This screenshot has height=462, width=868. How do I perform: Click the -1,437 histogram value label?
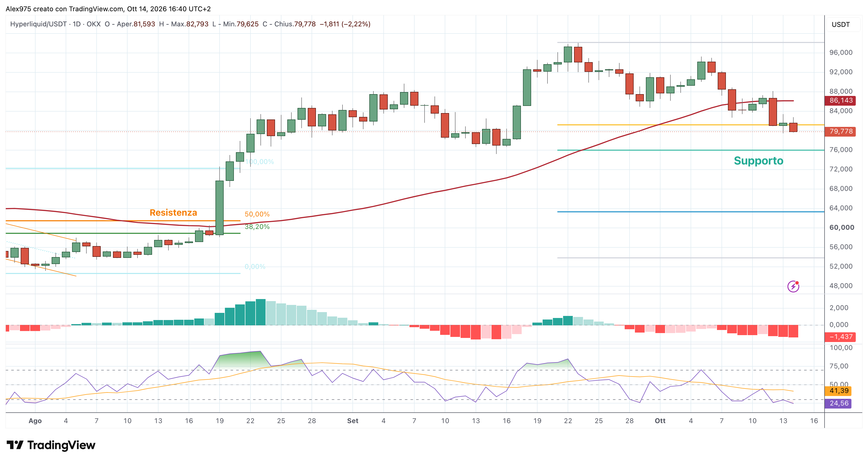point(841,337)
